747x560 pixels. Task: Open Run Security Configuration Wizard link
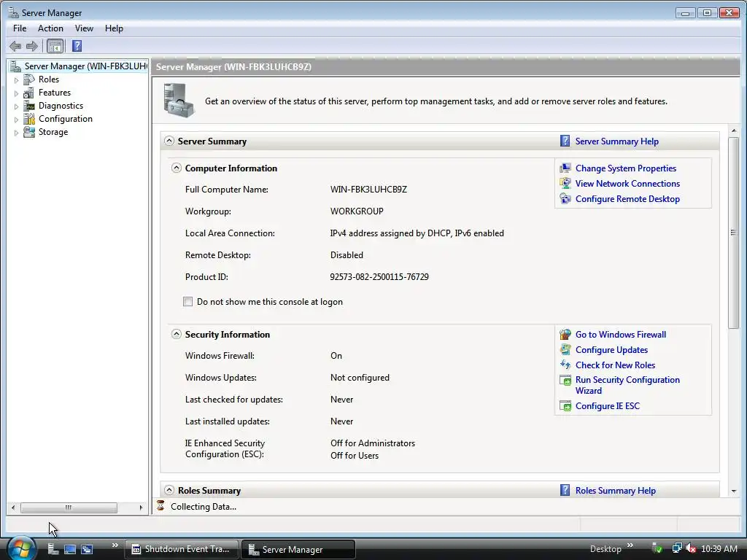coord(627,385)
